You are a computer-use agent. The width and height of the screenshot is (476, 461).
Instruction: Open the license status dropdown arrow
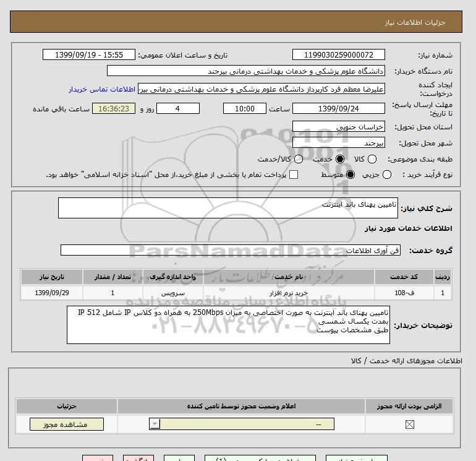click(155, 424)
